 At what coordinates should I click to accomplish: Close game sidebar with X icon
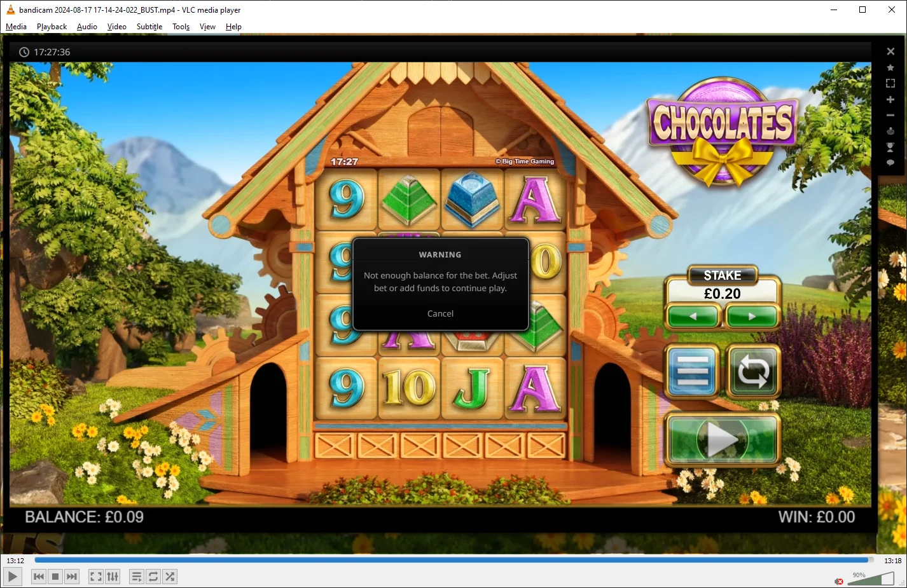coord(890,51)
